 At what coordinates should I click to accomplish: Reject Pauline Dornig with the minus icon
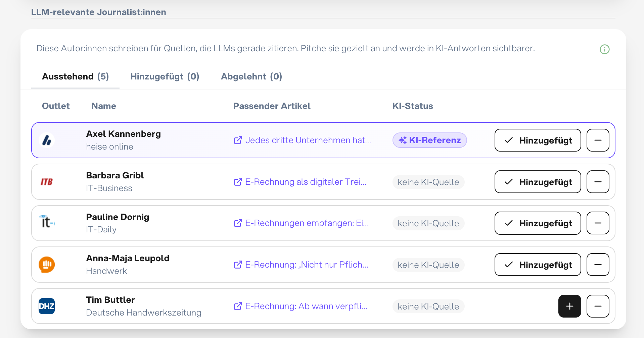[598, 223]
